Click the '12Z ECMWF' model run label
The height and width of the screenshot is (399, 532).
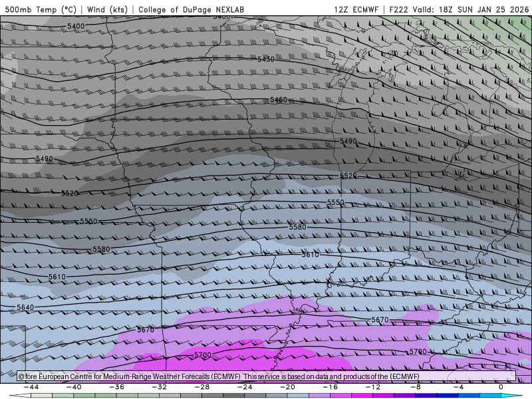click(356, 9)
